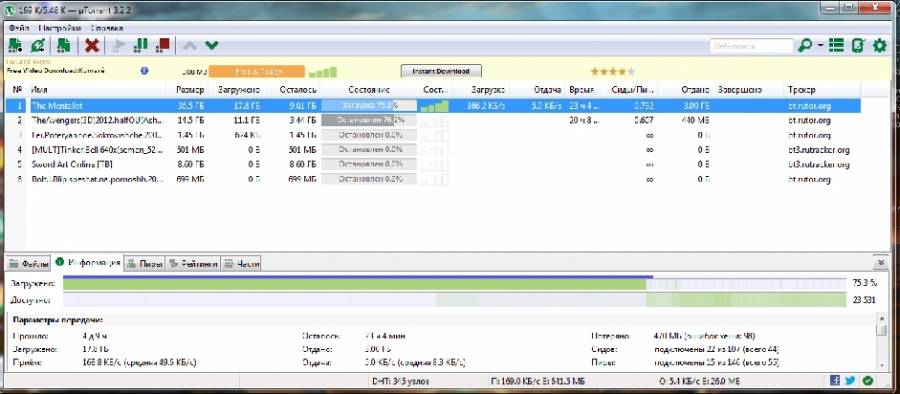Click the red X Remove torrent icon

tap(92, 45)
